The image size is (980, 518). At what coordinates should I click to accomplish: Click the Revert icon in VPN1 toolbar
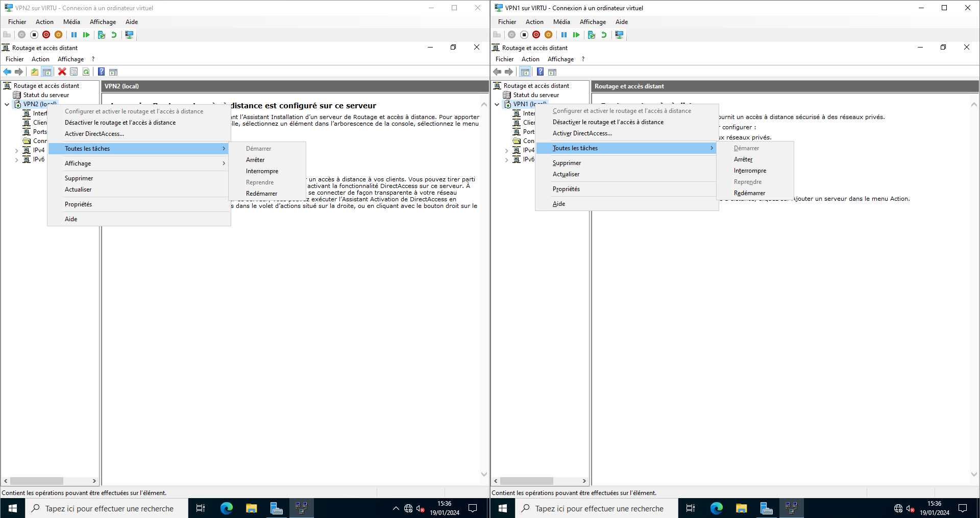pyautogui.click(x=604, y=35)
